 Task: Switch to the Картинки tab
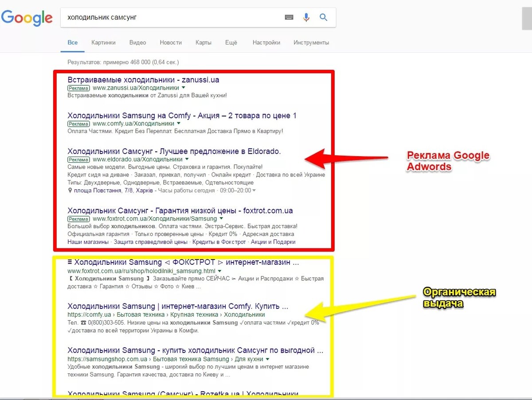(103, 43)
